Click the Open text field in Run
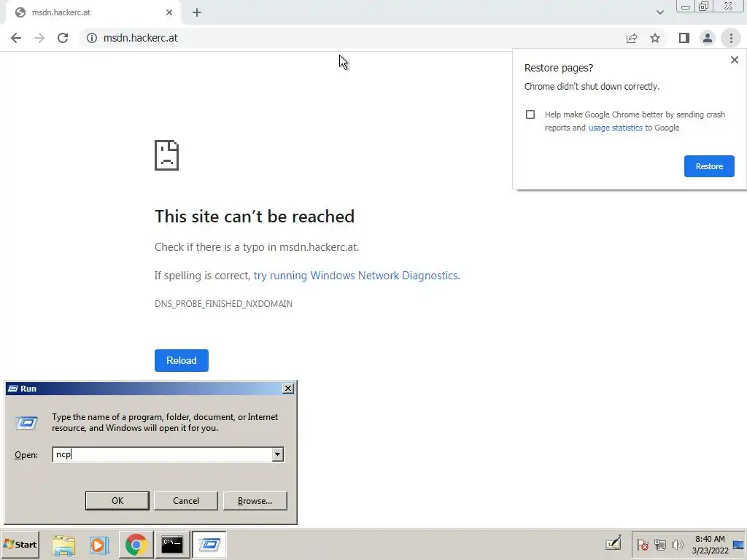 (x=162, y=454)
